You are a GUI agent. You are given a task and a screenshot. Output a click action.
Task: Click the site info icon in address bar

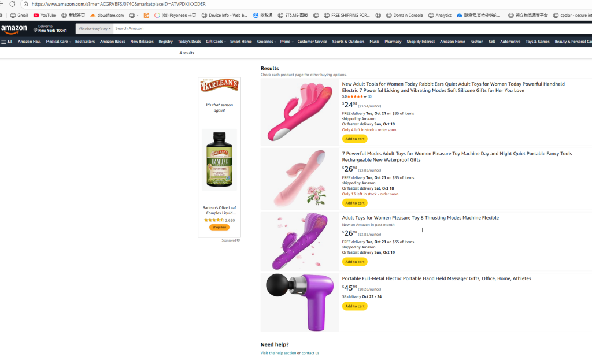tap(25, 4)
